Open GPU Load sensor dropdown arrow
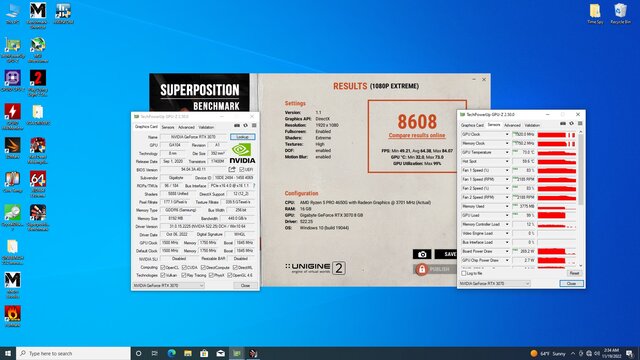640x360 pixels. 507,215
